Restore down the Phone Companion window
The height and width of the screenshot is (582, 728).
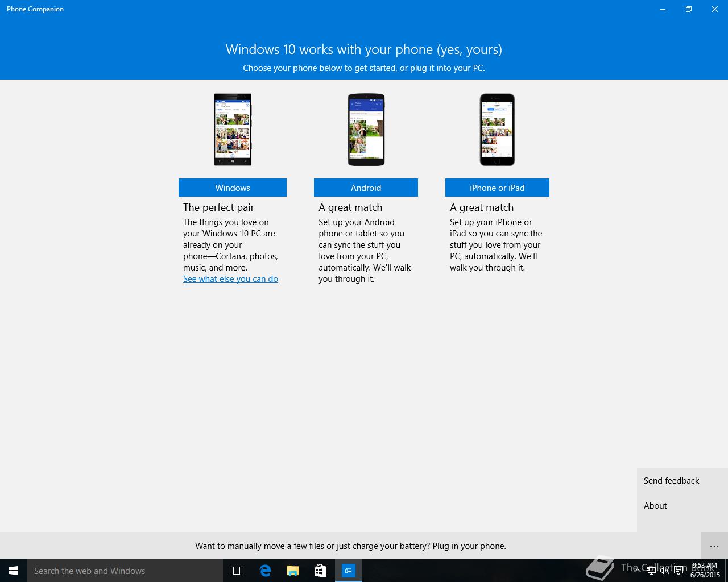pyautogui.click(x=689, y=9)
